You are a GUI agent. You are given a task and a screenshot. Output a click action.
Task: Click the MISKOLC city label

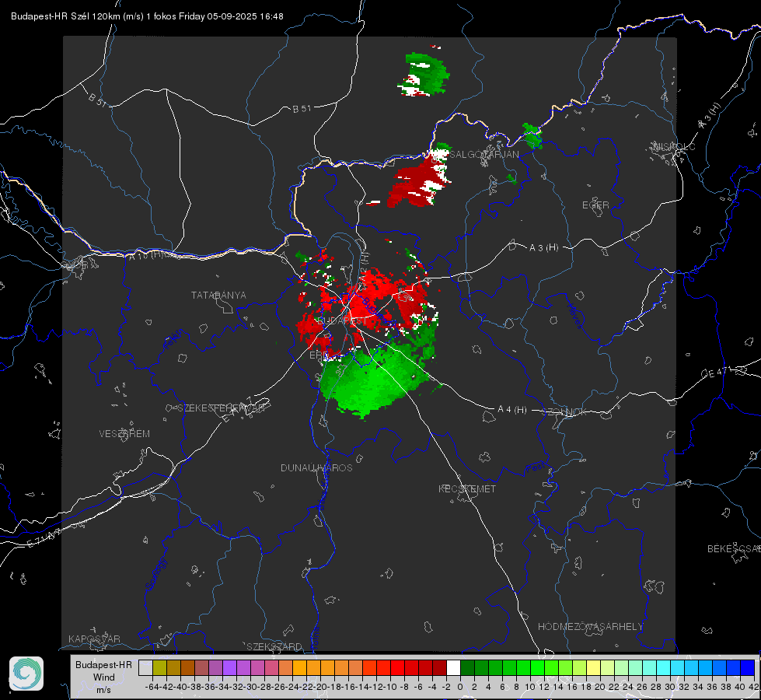coord(675,146)
